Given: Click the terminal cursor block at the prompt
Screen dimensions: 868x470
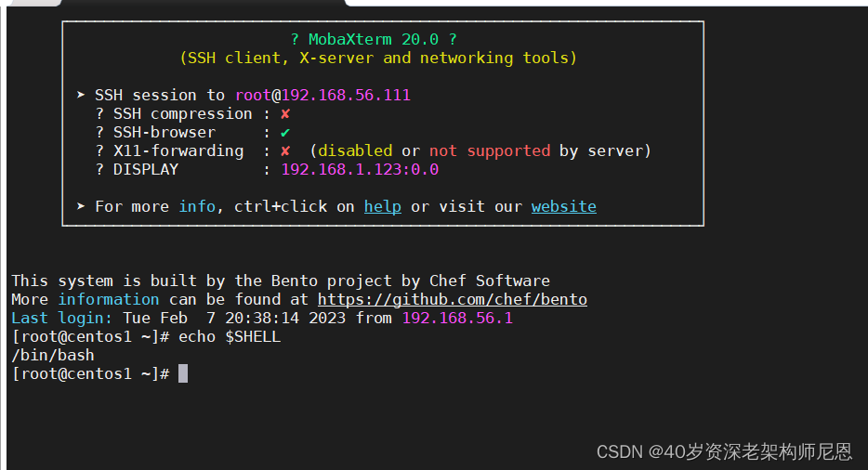Looking at the screenshot, I should pos(183,373).
